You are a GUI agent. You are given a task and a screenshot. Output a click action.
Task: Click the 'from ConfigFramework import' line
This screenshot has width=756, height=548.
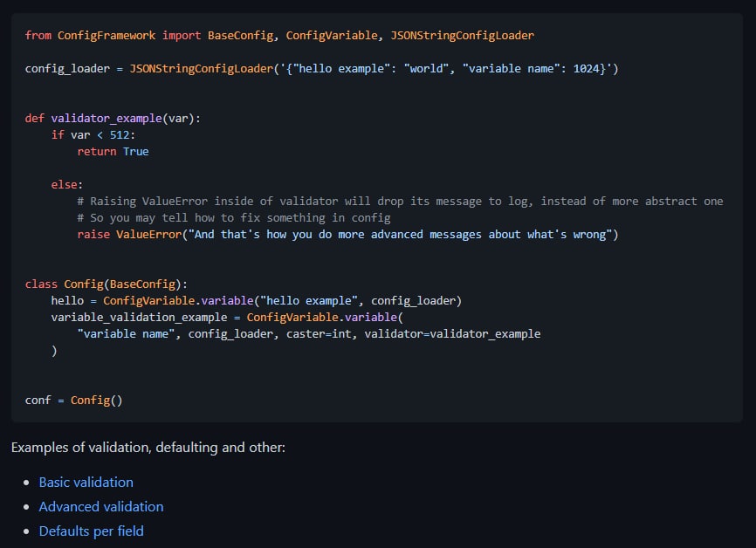tap(279, 35)
